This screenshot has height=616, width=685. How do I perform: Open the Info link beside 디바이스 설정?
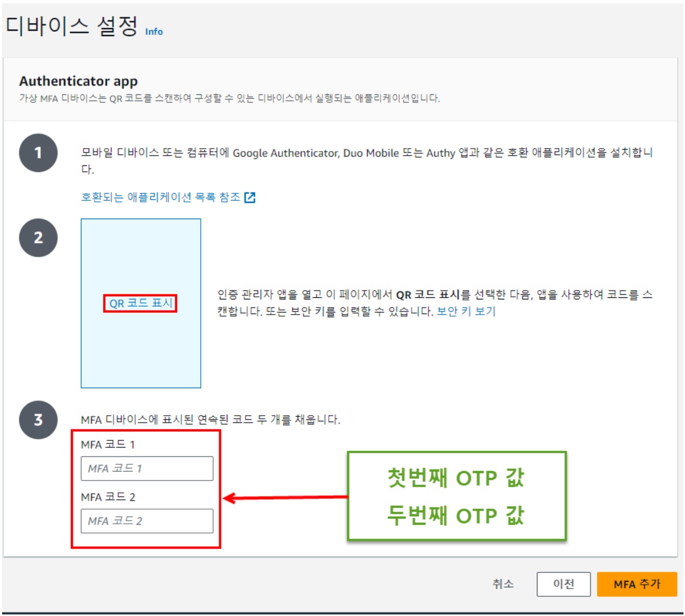point(154,32)
